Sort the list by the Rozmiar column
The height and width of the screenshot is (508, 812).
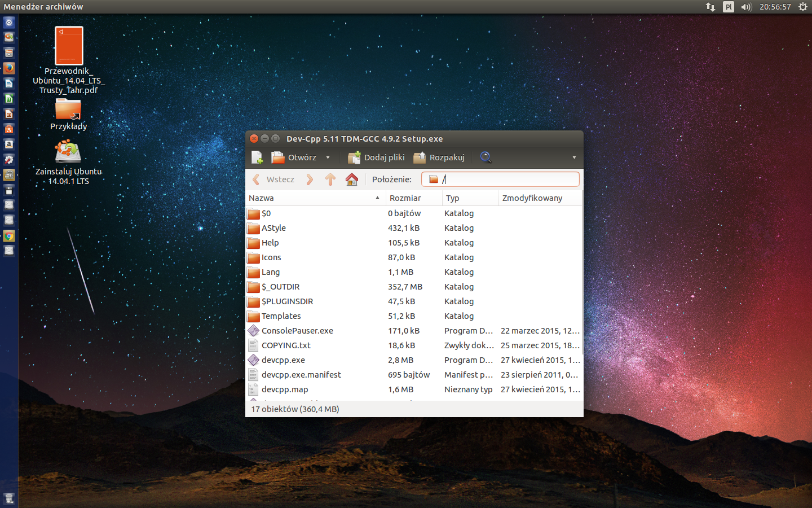tap(414, 198)
